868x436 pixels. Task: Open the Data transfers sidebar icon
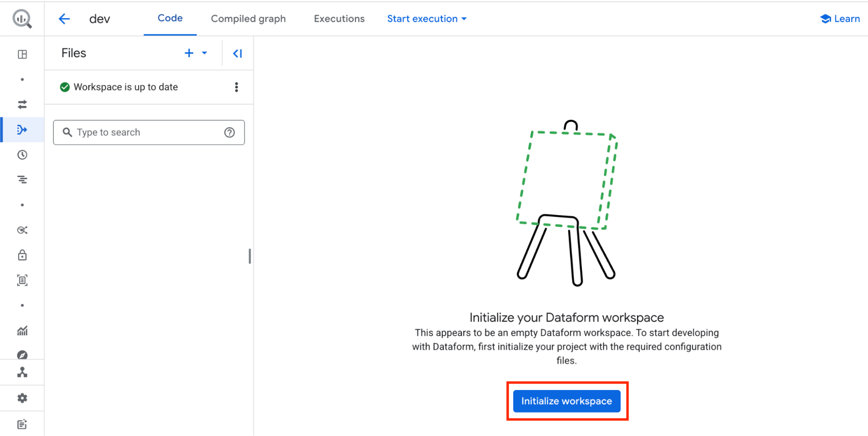(22, 105)
